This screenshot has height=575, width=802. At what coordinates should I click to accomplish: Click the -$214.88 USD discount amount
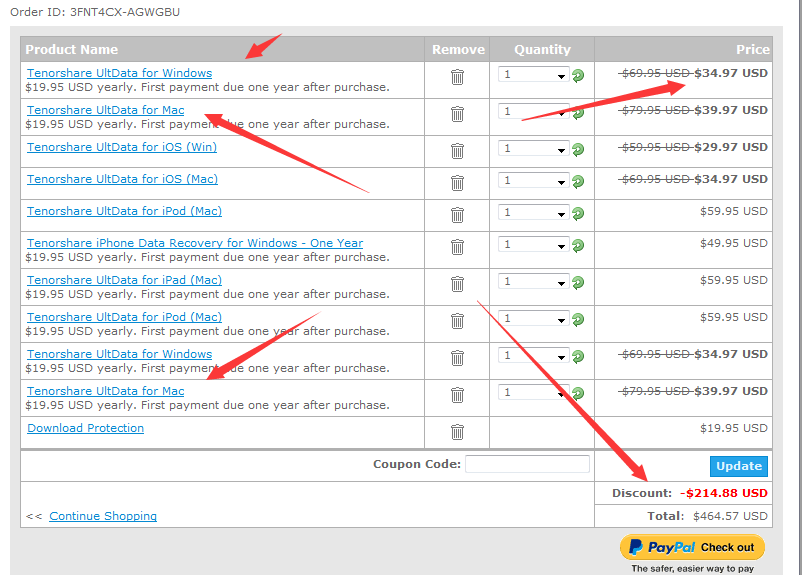(724, 493)
